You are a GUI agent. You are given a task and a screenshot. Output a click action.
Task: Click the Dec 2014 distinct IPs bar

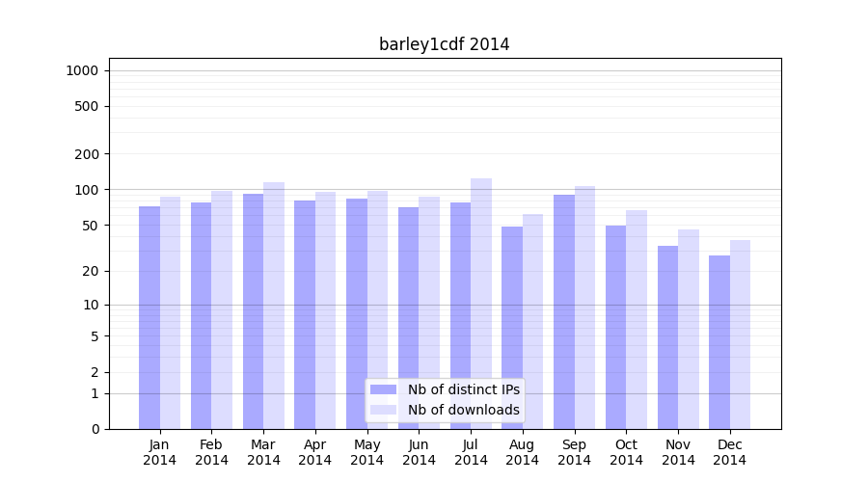(x=719, y=342)
